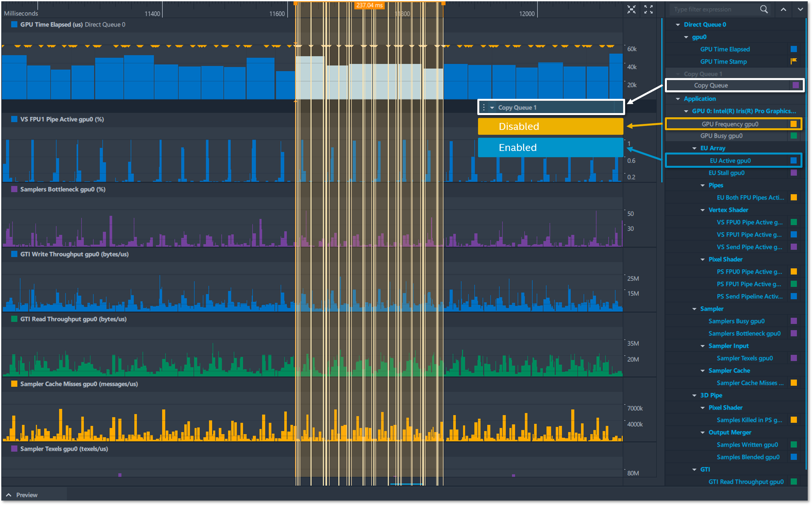Viewport: 812px width, 505px height.
Task: Click the down chevron next to filter box
Action: [x=800, y=9]
